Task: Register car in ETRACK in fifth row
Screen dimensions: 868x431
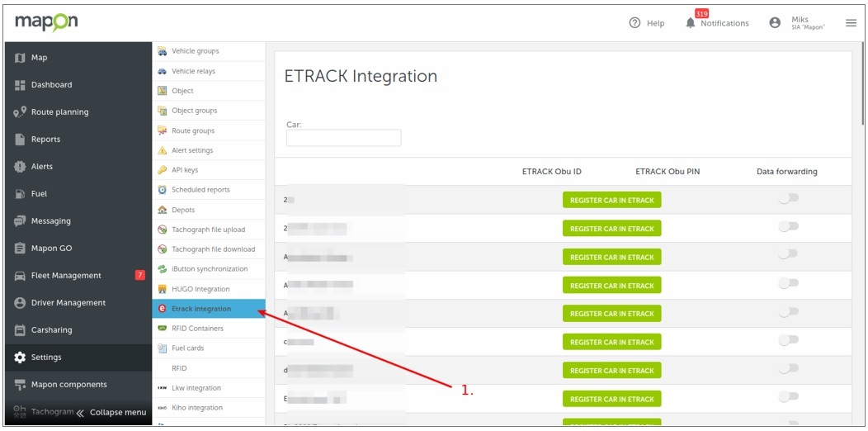Action: coord(611,314)
